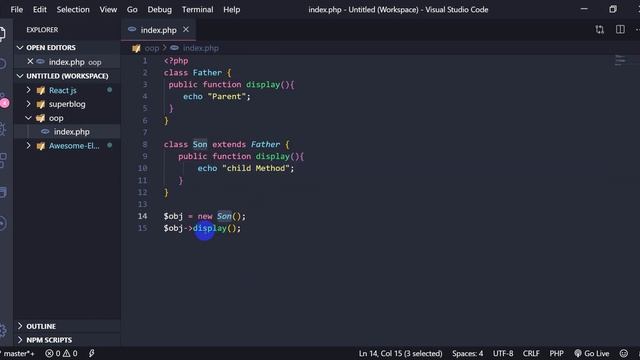
Task: Open the Selection menu
Action: pyautogui.click(x=73, y=9)
